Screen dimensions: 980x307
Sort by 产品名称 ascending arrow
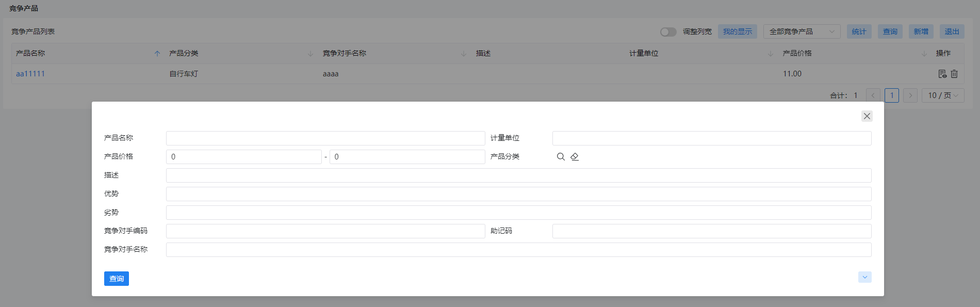(x=157, y=54)
